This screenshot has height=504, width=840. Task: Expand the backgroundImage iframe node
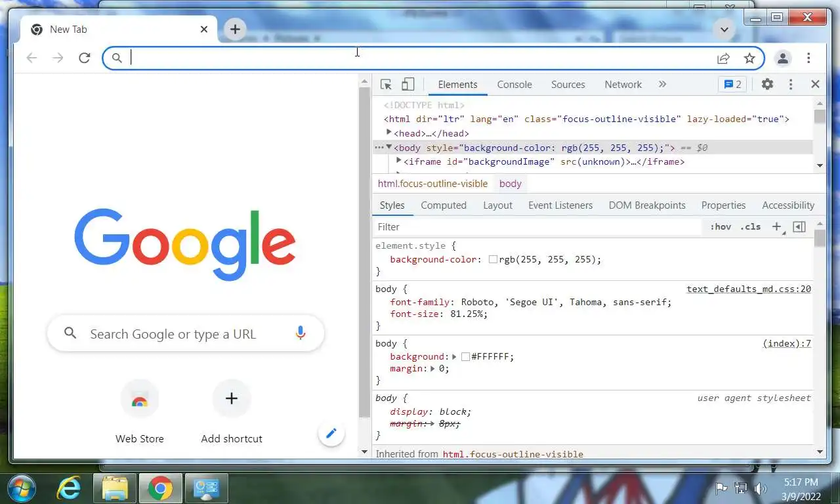coord(399,161)
